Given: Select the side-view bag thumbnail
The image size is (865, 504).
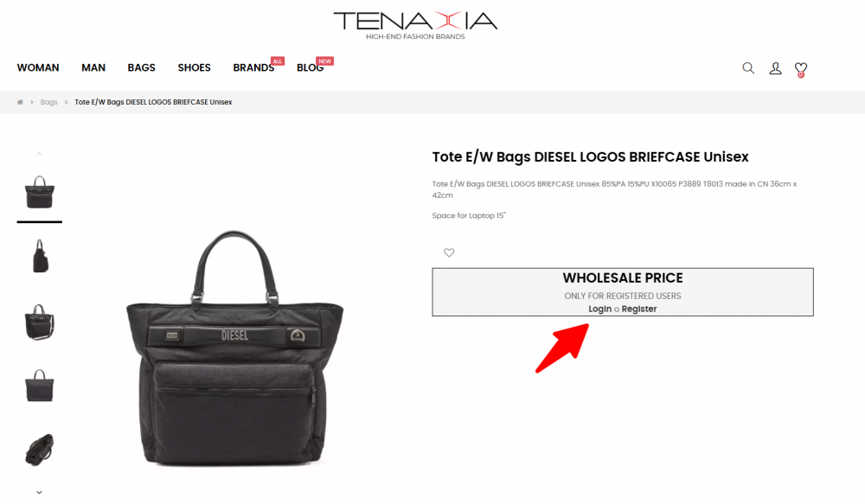Looking at the screenshot, I should [x=40, y=257].
